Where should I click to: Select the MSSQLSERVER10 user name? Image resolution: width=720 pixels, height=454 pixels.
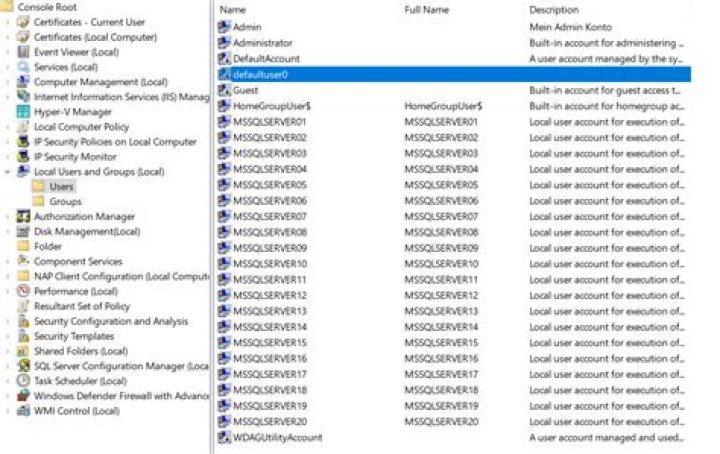click(x=270, y=263)
